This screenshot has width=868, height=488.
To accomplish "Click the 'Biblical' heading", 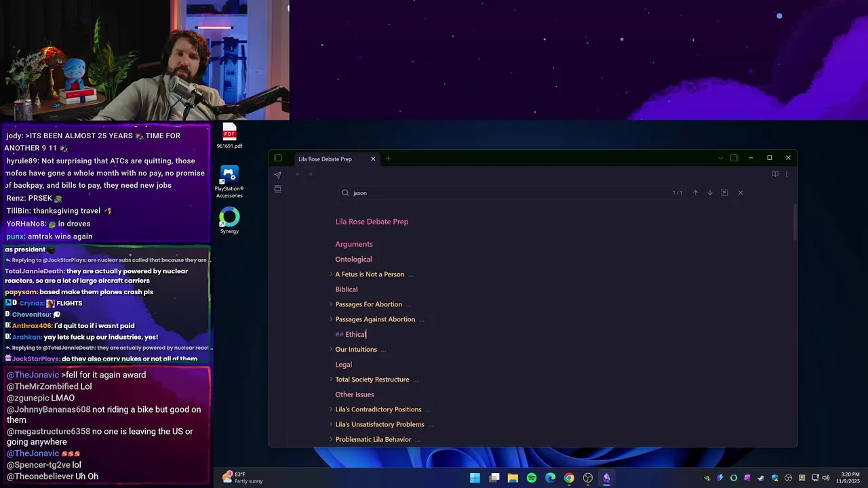I will pyautogui.click(x=347, y=289).
